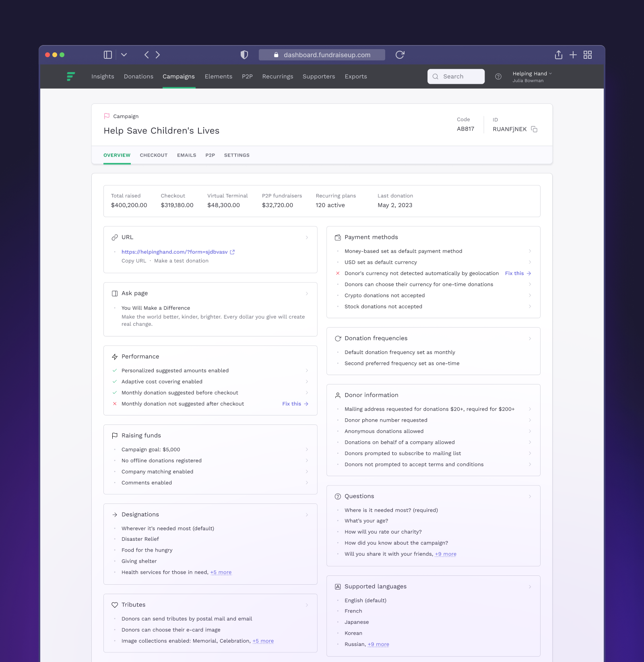This screenshot has width=644, height=662.
Task: Open Money-based default payment method row chevron
Action: (x=530, y=251)
